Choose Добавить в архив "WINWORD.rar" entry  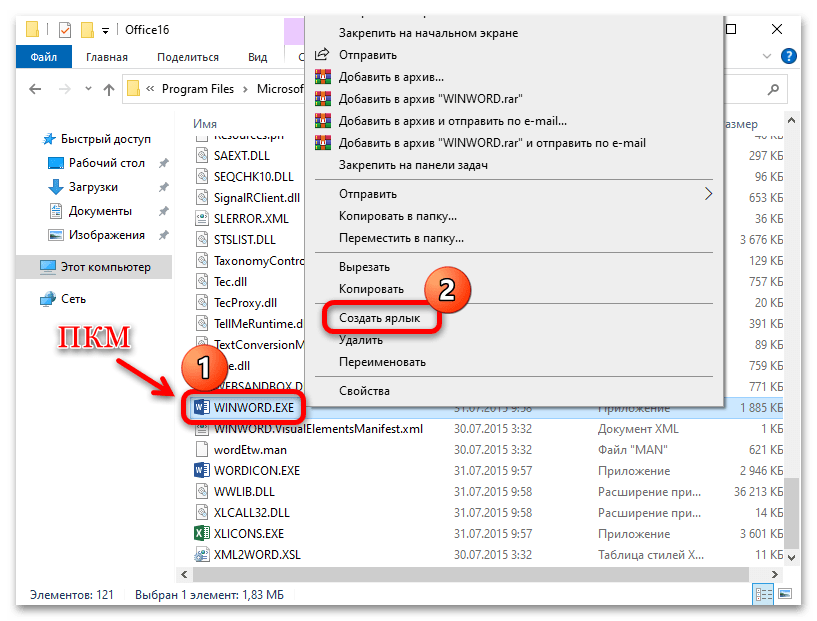[430, 99]
